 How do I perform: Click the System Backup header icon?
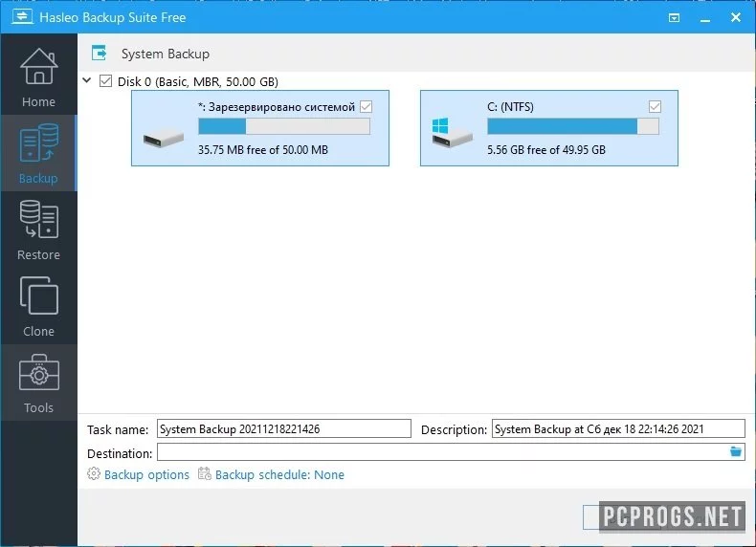click(x=100, y=53)
